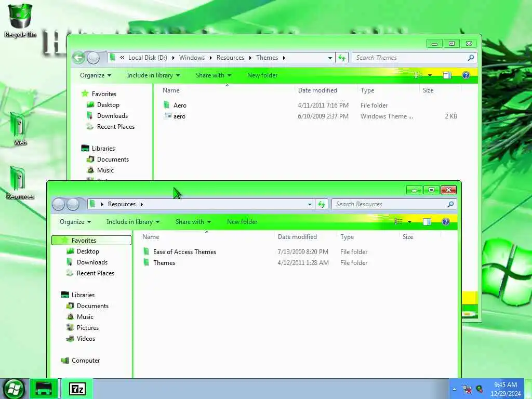
Task: Select the Themes folder in Resources window
Action: point(159,262)
